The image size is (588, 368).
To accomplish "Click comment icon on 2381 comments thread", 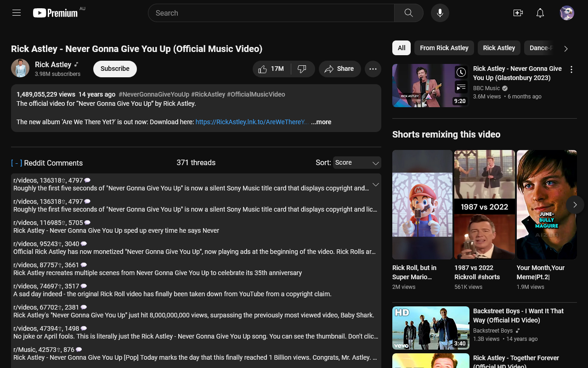I will 84,307.
